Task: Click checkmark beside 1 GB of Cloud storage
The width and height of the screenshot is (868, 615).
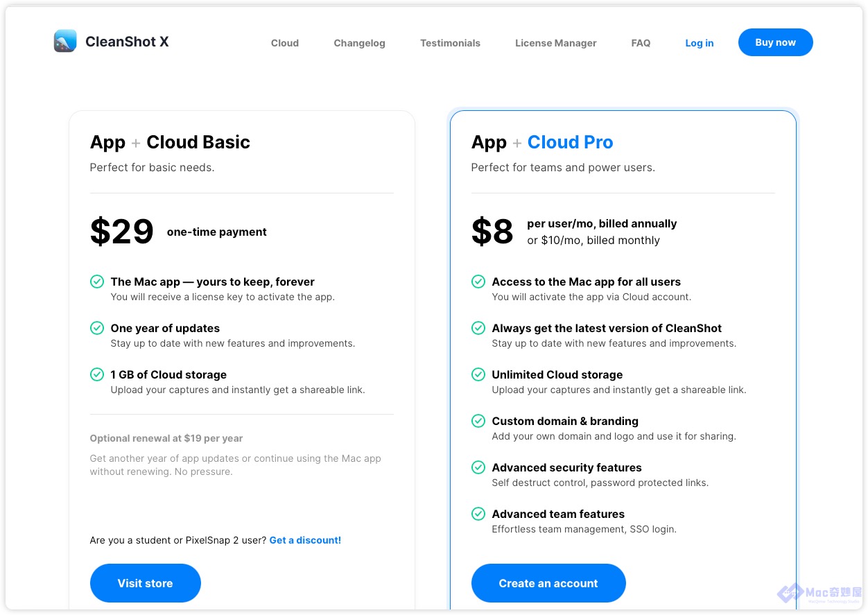Action: point(97,374)
